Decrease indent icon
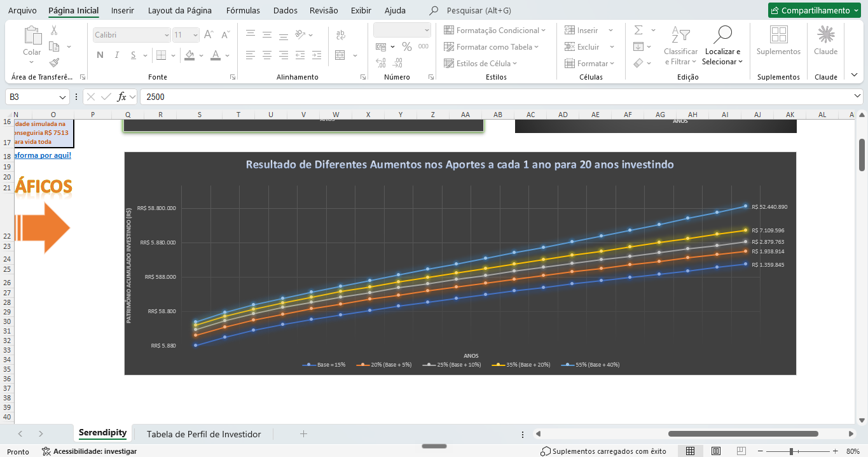 click(301, 55)
